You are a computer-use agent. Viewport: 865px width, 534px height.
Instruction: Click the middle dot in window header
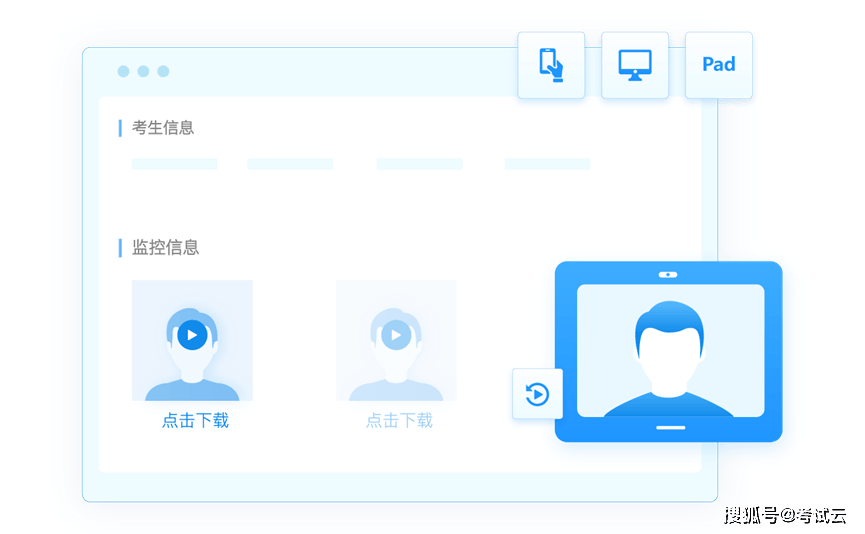pos(143,71)
